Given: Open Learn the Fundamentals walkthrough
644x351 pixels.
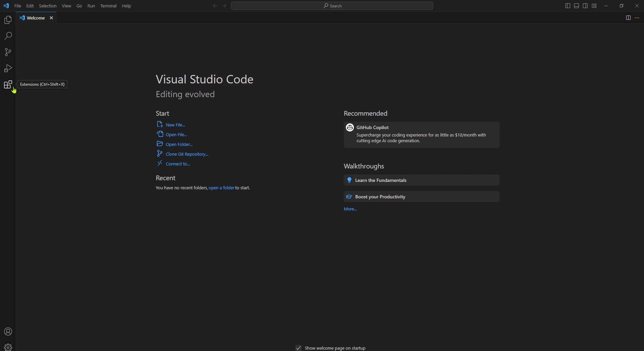Looking at the screenshot, I should pos(422,181).
